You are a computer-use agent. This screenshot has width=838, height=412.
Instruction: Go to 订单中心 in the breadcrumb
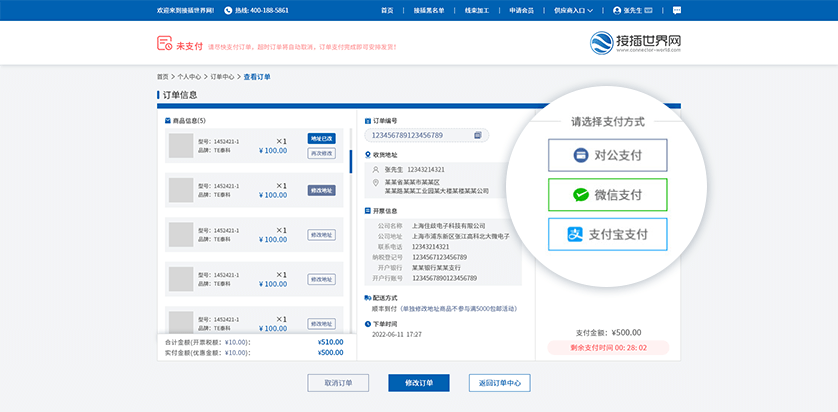tap(222, 77)
